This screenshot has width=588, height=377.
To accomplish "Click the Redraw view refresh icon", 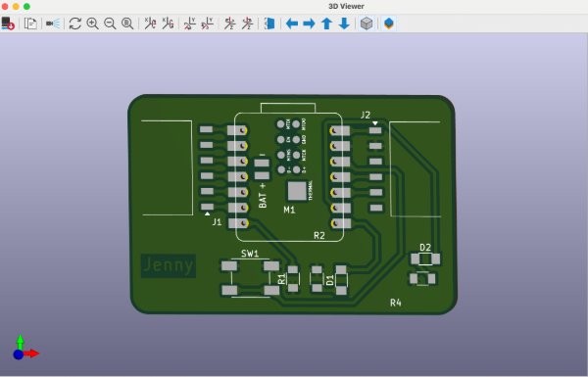I will coord(75,24).
